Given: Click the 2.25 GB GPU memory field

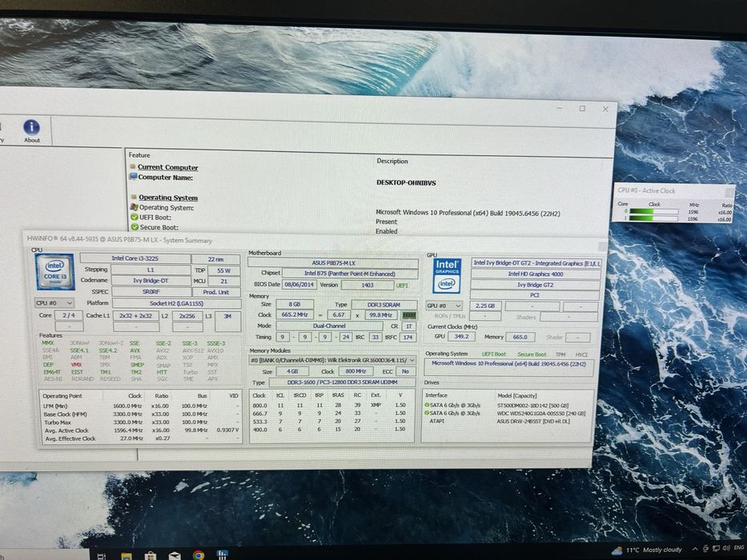Looking at the screenshot, I should pyautogui.click(x=485, y=306).
